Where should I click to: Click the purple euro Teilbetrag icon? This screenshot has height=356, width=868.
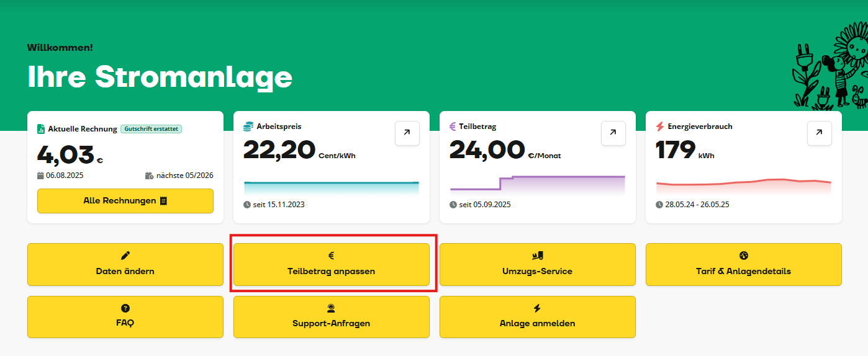(x=453, y=127)
